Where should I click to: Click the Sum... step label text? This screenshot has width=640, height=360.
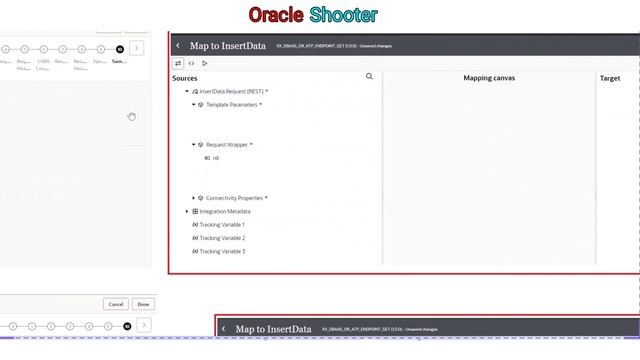pyautogui.click(x=120, y=61)
